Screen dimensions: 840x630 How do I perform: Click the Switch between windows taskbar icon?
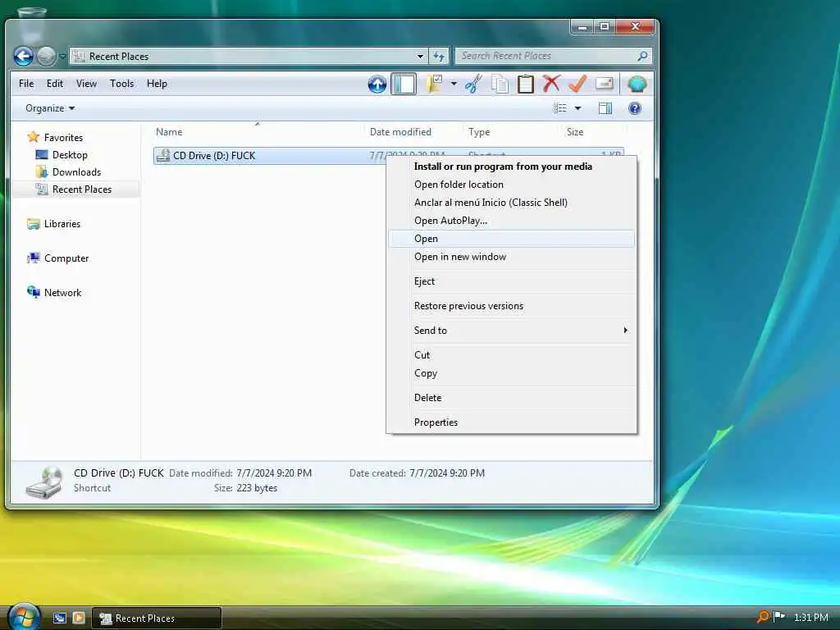click(x=59, y=619)
